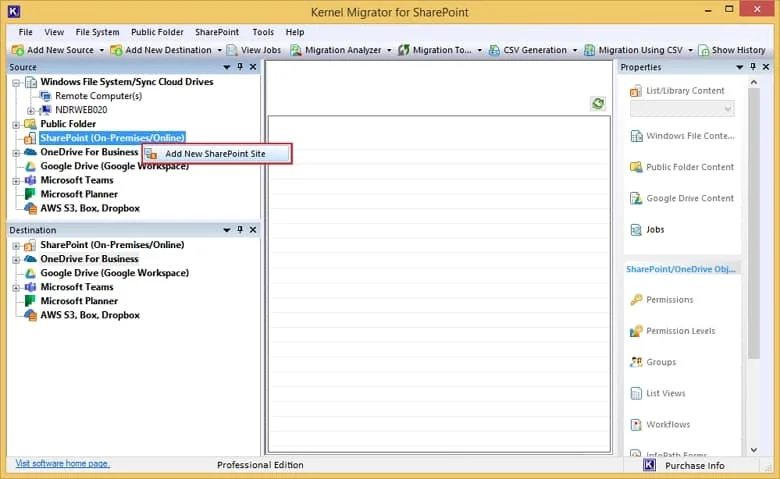The height and width of the screenshot is (479, 780).
Task: Click the Microsoft Planner icon in Destination tree
Action: tap(30, 301)
